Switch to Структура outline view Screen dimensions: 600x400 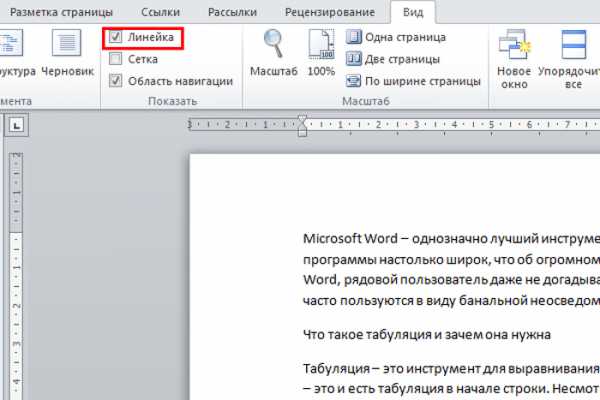point(18,54)
